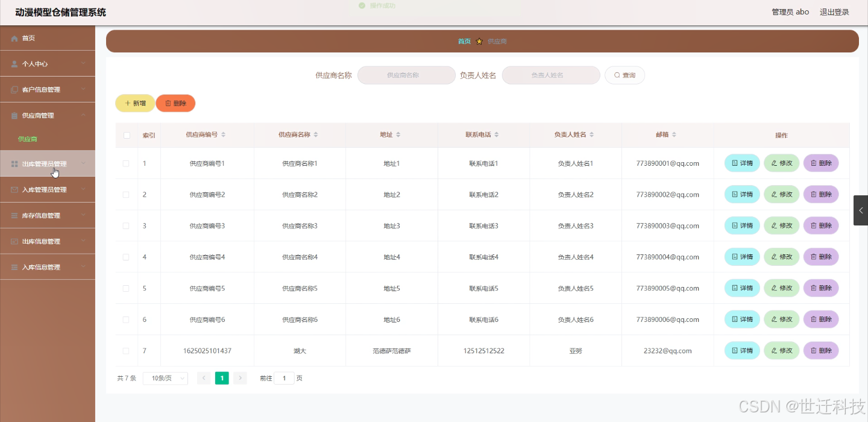Check the box for row 供应商编号6
Screen dimensions: 868x422
[x=126, y=320]
